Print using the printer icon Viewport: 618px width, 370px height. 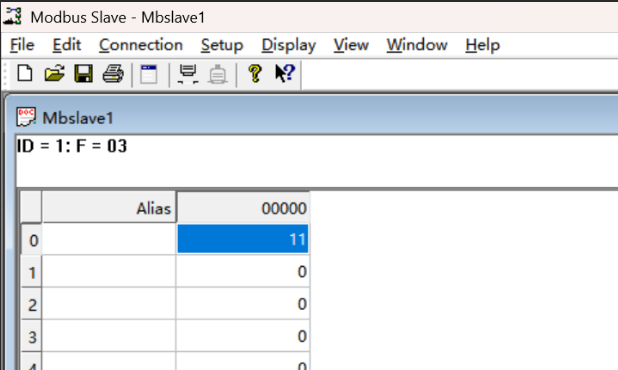tap(113, 74)
